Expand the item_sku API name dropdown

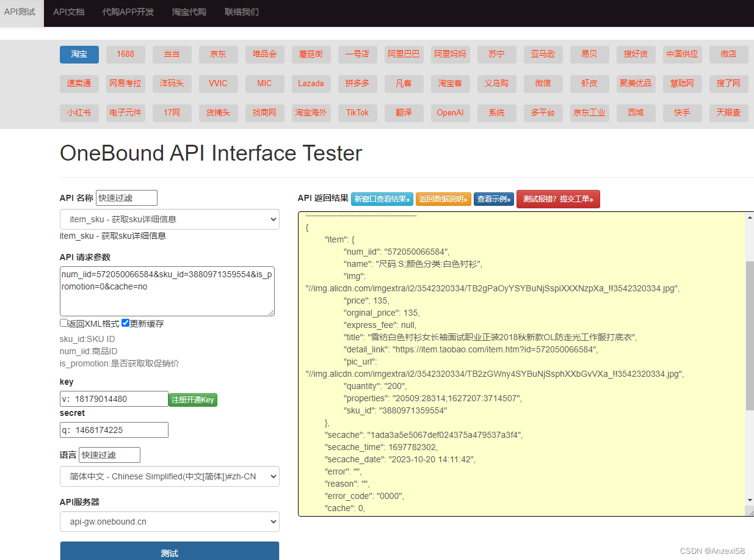[x=170, y=219]
